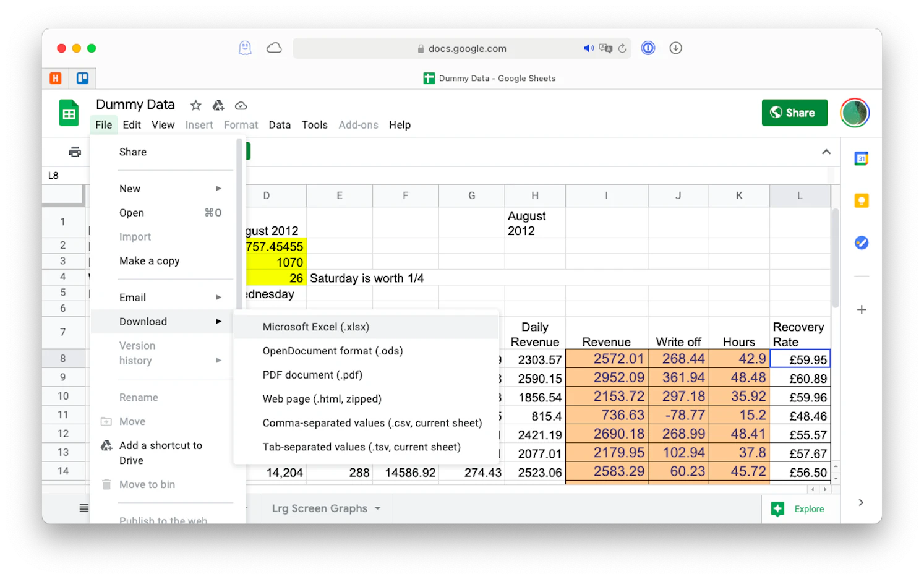This screenshot has height=579, width=924.
Task: Click the move to Drive folder icon
Action: coord(218,105)
